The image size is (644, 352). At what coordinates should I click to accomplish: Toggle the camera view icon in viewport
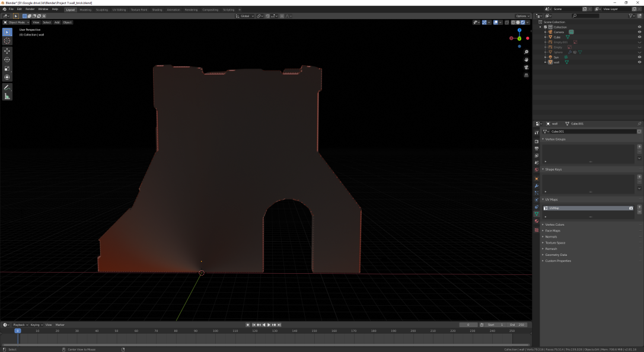click(x=526, y=68)
